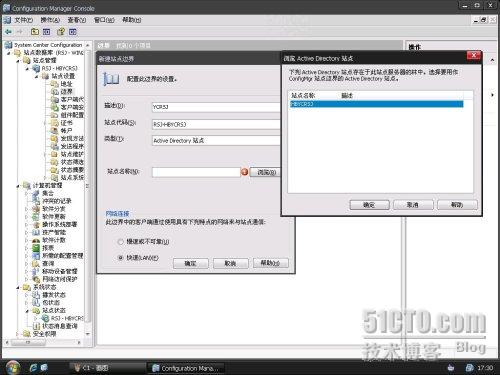Click the 地址 (Addresses) node icon
The image size is (500, 375).
point(55,84)
